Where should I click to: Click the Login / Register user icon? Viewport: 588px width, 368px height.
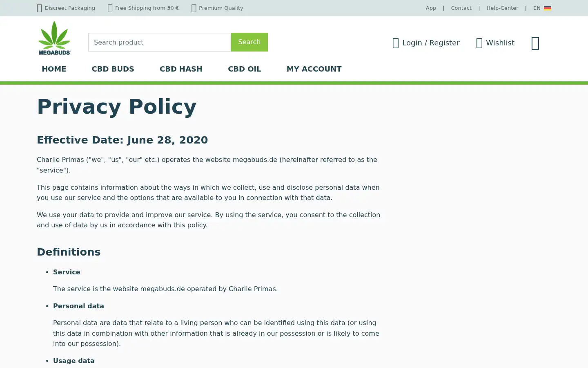[395, 43]
